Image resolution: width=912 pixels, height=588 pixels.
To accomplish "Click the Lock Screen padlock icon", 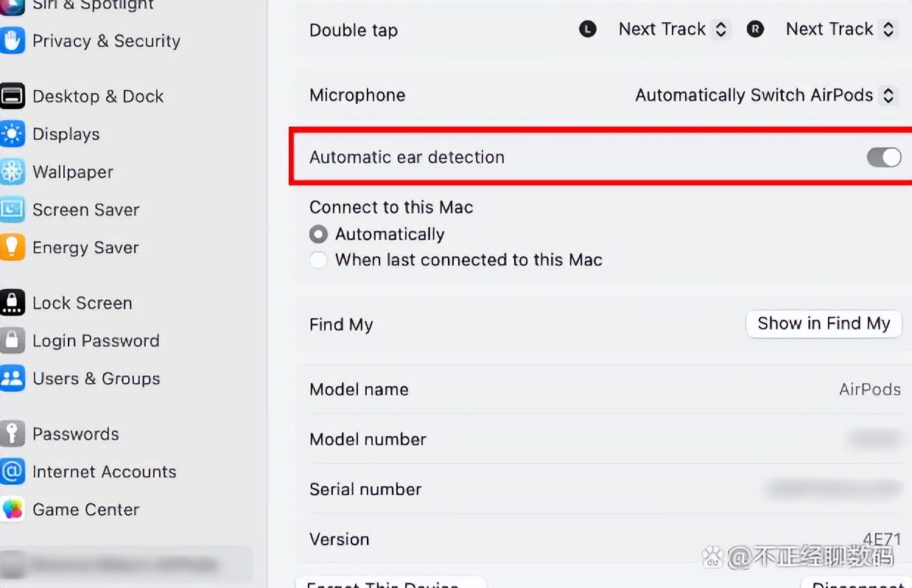I will coord(12,303).
